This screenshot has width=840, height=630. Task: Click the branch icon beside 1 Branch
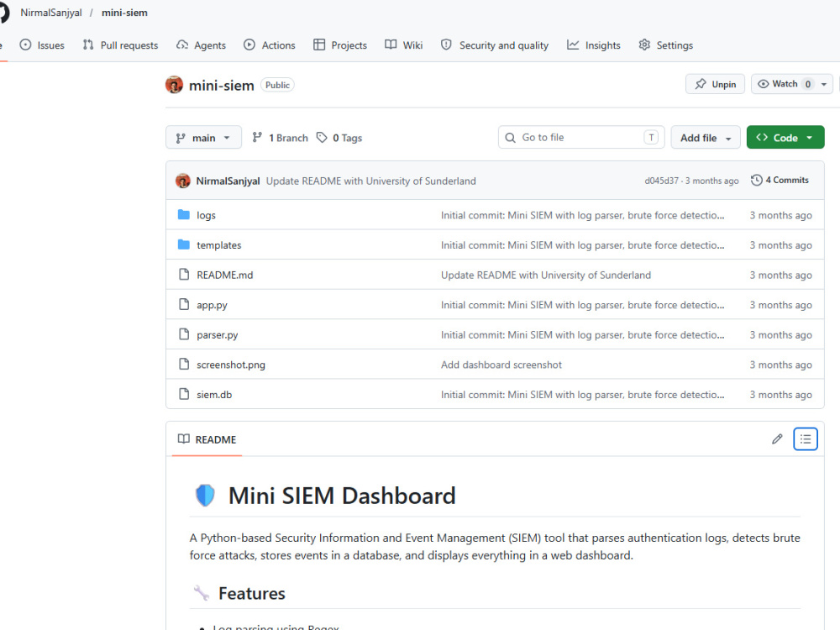257,138
